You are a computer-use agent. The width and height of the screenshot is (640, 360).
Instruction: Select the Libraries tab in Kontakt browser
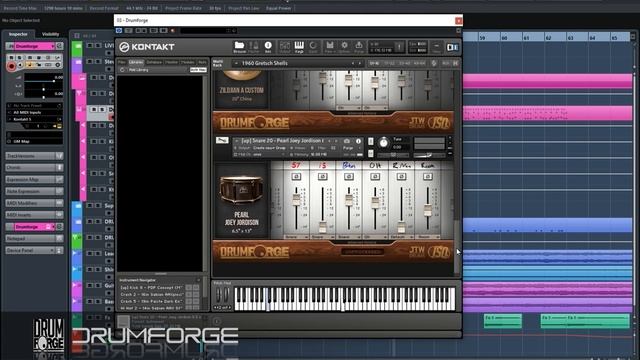point(136,62)
